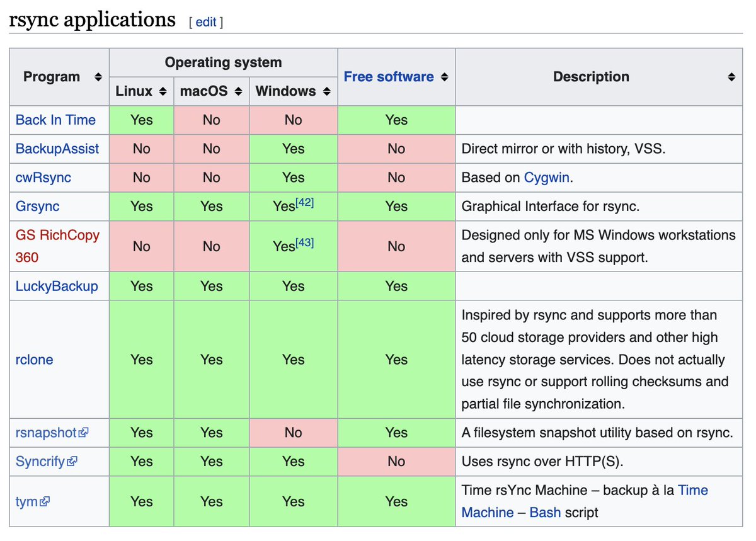Click rclone's Windows Yes cell

(x=294, y=360)
